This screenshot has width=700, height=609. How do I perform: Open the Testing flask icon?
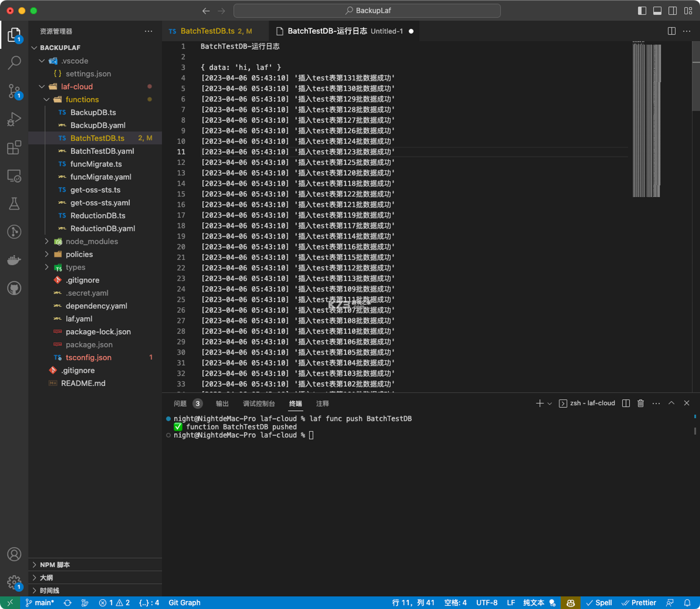tap(14, 204)
